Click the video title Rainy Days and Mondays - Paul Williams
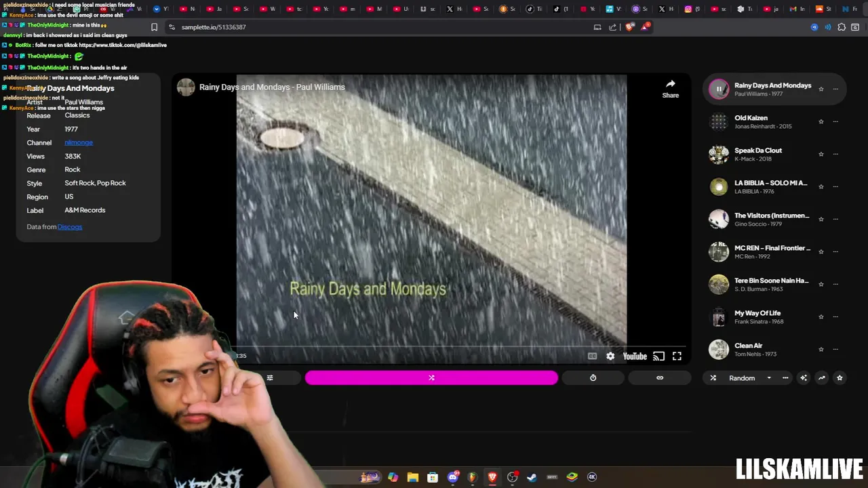This screenshot has height=488, width=868. [272, 87]
